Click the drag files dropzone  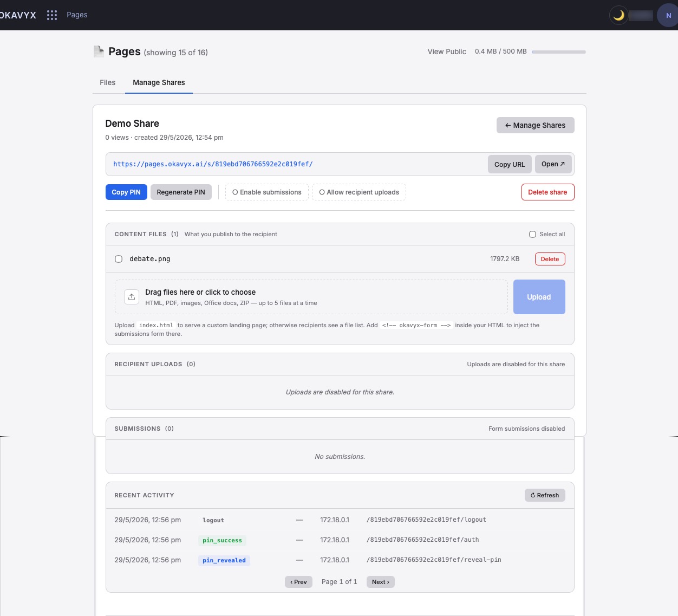[311, 297]
